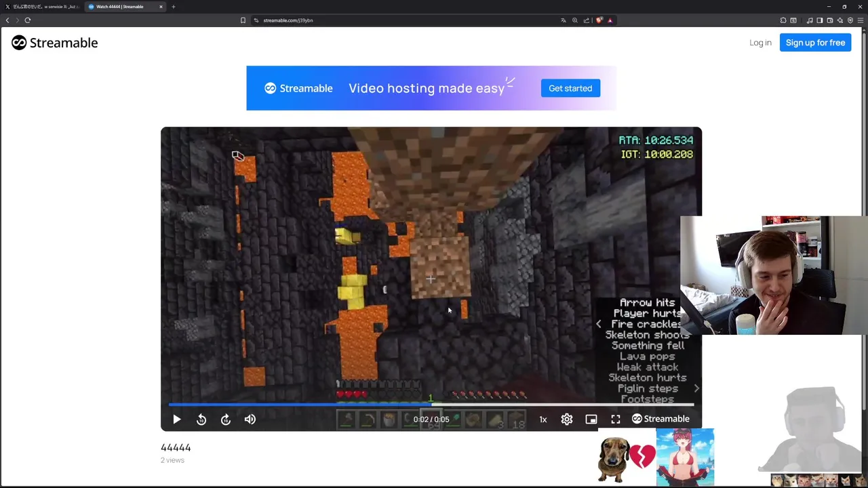The width and height of the screenshot is (868, 488).
Task: Open the zoom magnifier icon
Action: pyautogui.click(x=575, y=20)
